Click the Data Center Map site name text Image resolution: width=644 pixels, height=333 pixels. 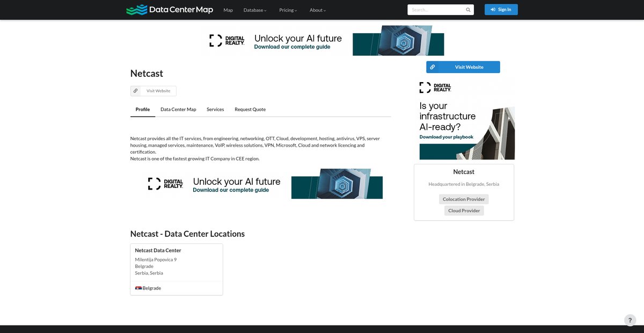coord(181,10)
